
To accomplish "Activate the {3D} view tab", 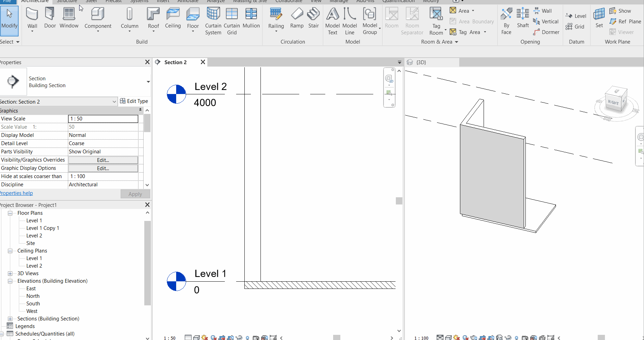I will click(421, 62).
